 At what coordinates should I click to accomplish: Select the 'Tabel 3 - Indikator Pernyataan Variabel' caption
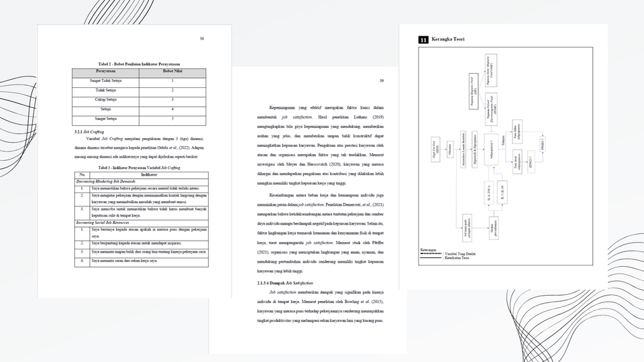139,168
